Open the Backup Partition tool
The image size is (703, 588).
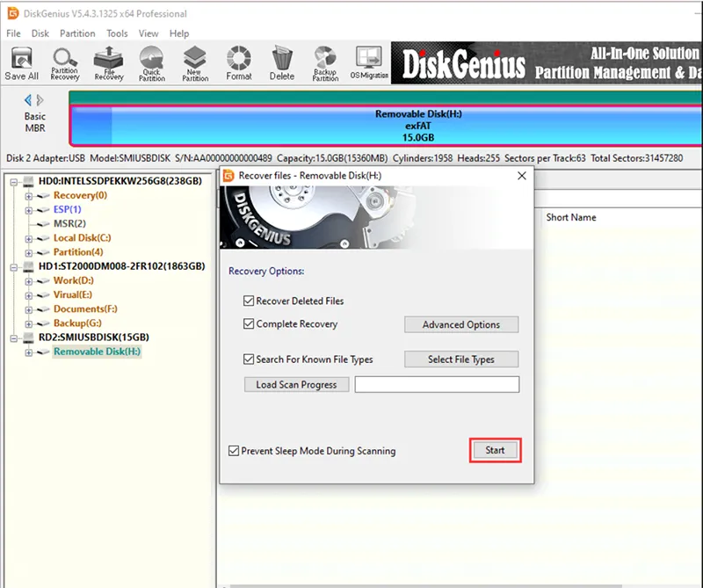click(324, 62)
